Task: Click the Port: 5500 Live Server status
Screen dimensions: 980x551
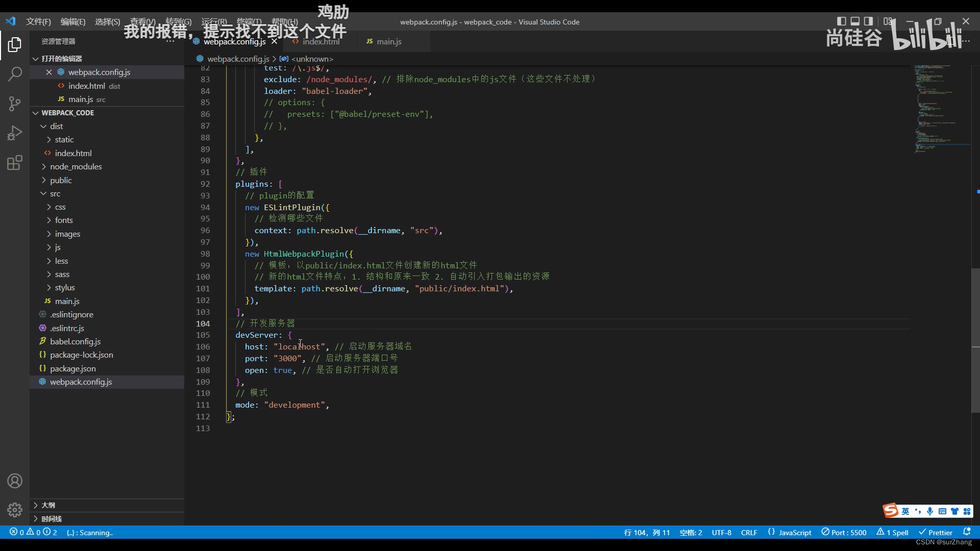Action: (844, 532)
